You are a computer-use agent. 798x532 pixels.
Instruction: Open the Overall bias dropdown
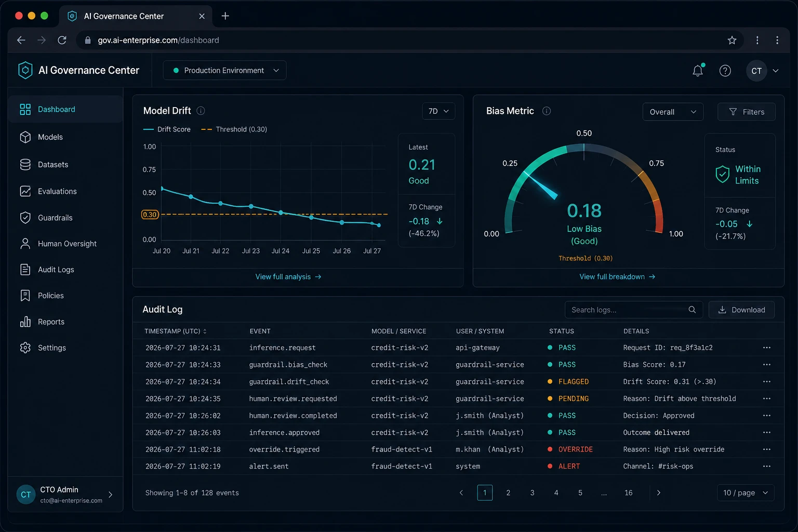click(x=673, y=112)
